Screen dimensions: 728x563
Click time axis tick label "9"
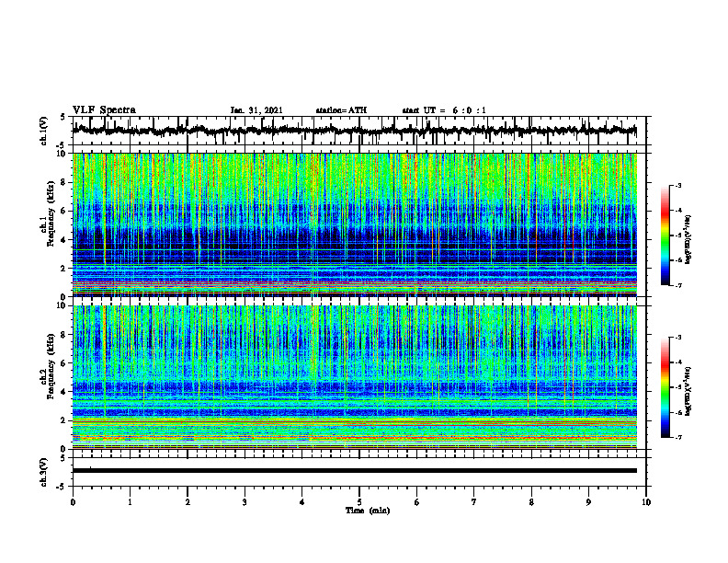click(588, 502)
